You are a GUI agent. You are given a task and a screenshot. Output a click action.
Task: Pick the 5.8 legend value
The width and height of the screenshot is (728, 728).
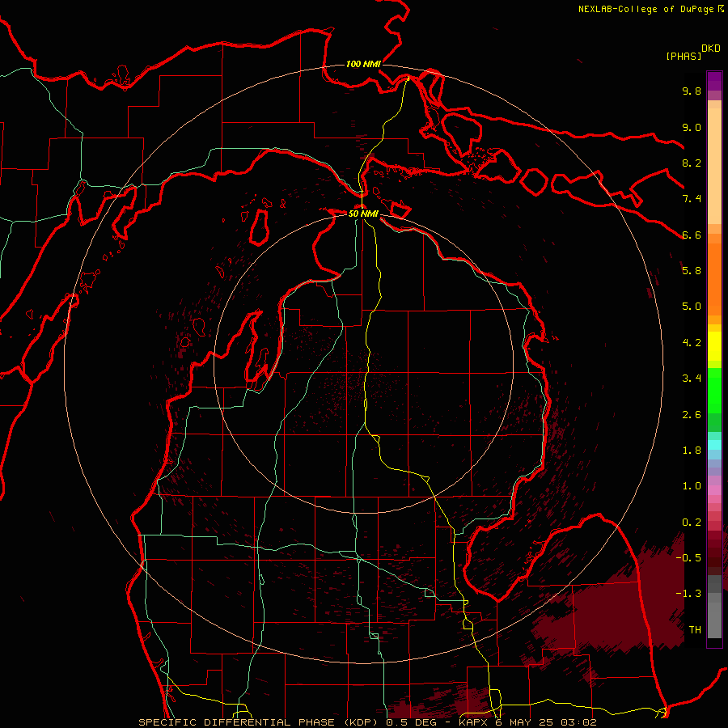[692, 271]
